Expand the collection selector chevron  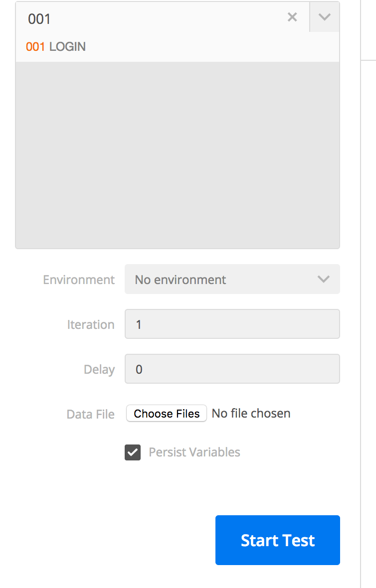pos(324,17)
